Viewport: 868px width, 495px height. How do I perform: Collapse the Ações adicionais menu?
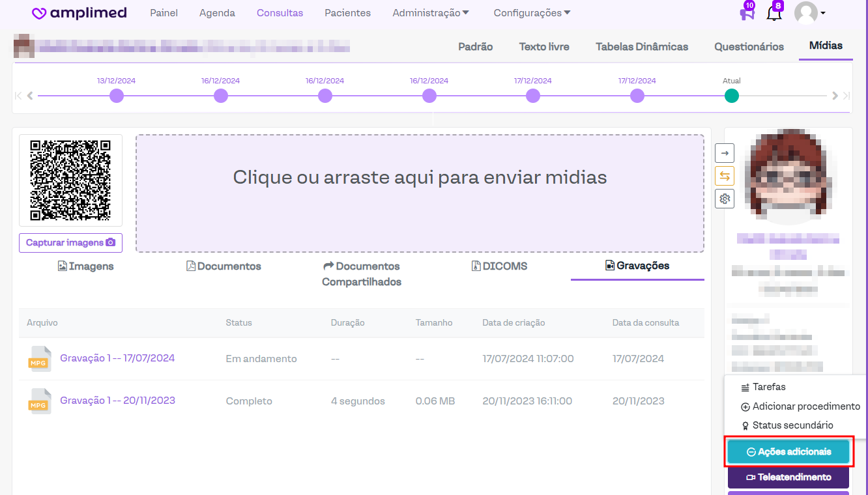tap(788, 452)
